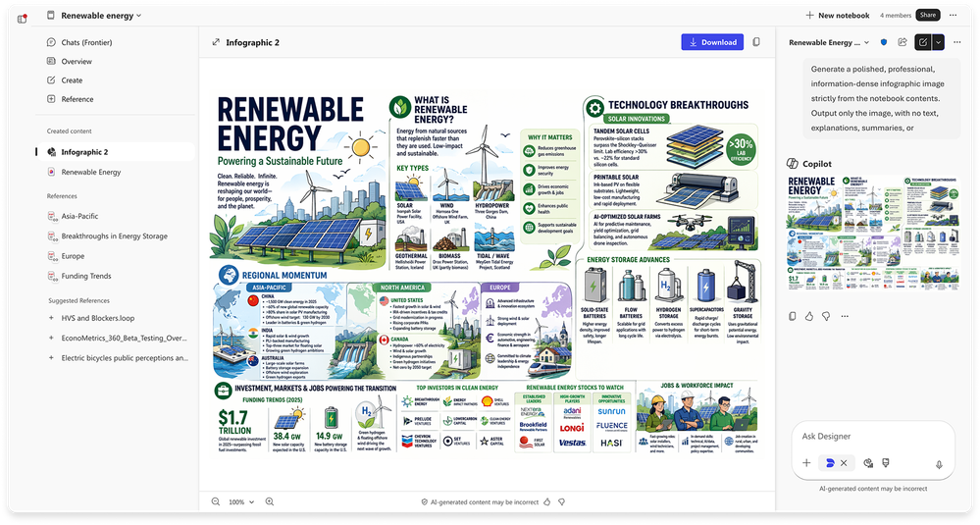Click the plus attach button in chat box

coord(807,463)
